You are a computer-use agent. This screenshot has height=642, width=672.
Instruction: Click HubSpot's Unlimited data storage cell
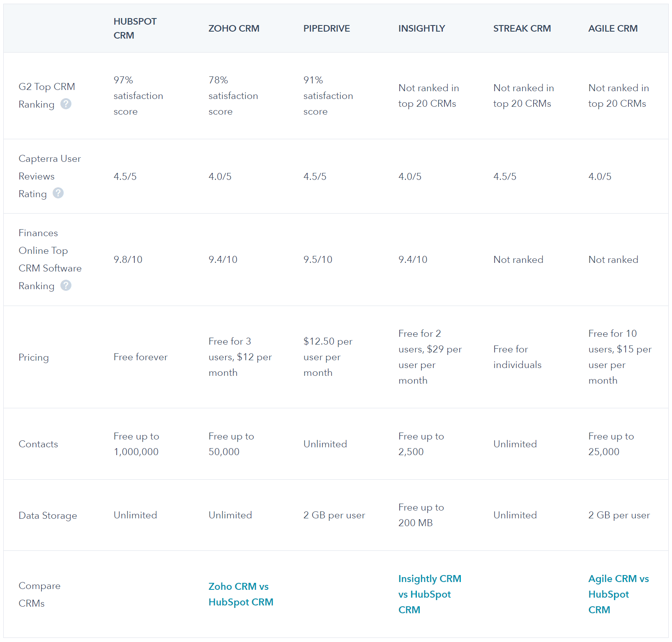(135, 515)
